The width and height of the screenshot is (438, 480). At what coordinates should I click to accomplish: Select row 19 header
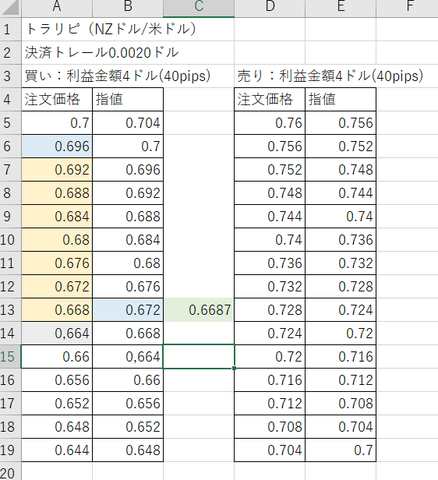point(11,450)
